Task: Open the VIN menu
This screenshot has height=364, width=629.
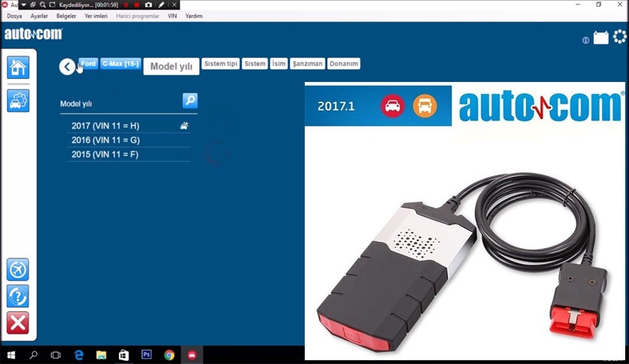Action: pyautogui.click(x=172, y=16)
